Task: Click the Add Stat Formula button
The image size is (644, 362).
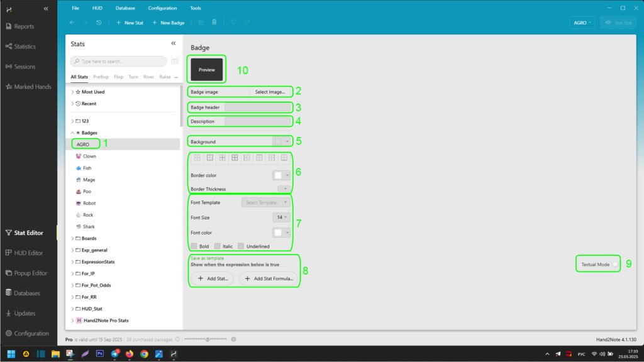Action: tap(267, 278)
